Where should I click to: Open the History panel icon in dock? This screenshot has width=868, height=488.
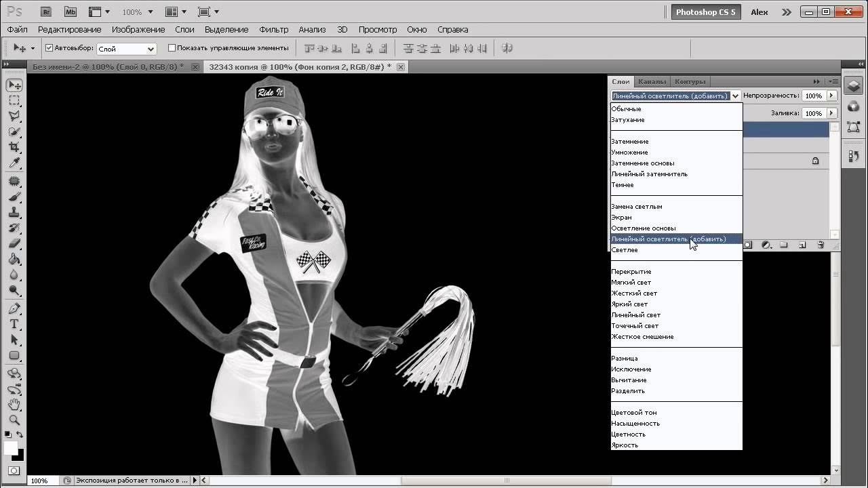[854, 157]
